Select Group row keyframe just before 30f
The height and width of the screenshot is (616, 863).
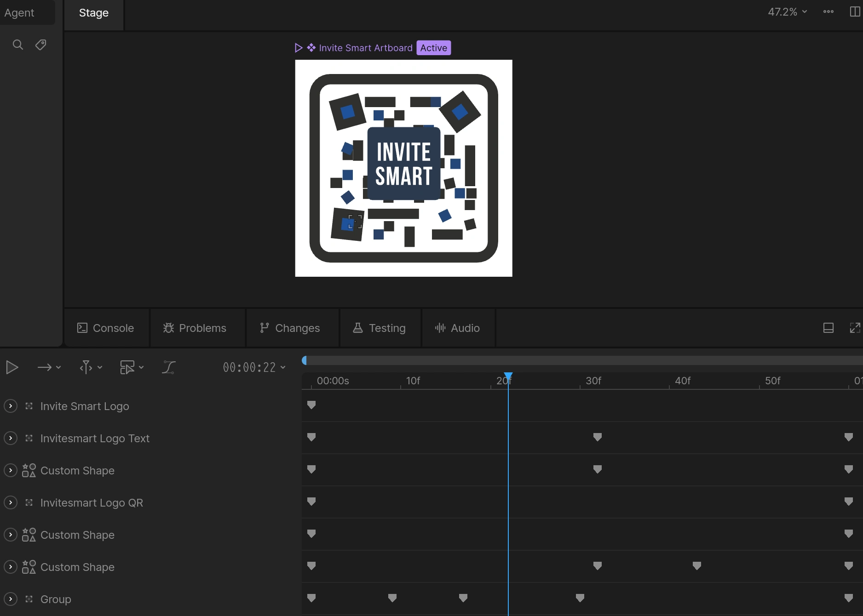[x=580, y=598]
